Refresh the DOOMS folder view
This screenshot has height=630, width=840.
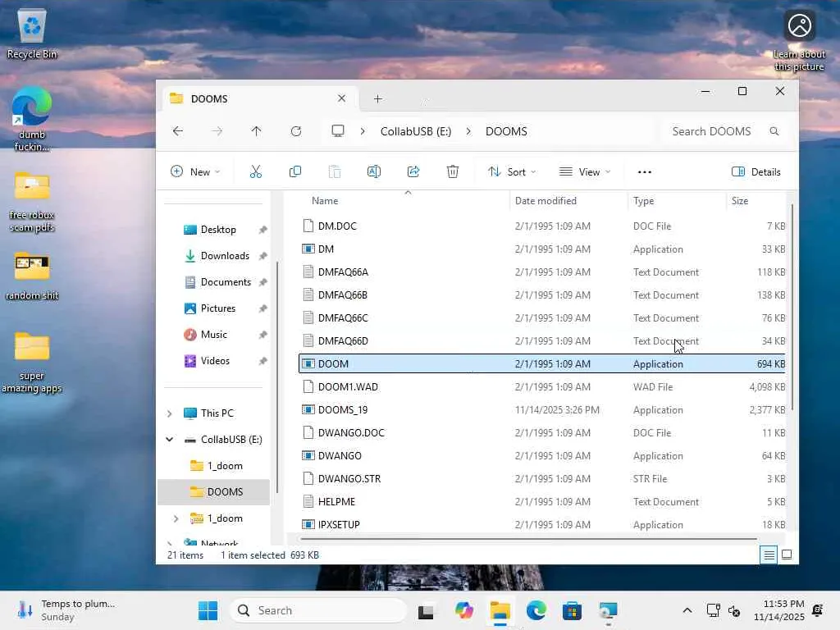click(295, 131)
